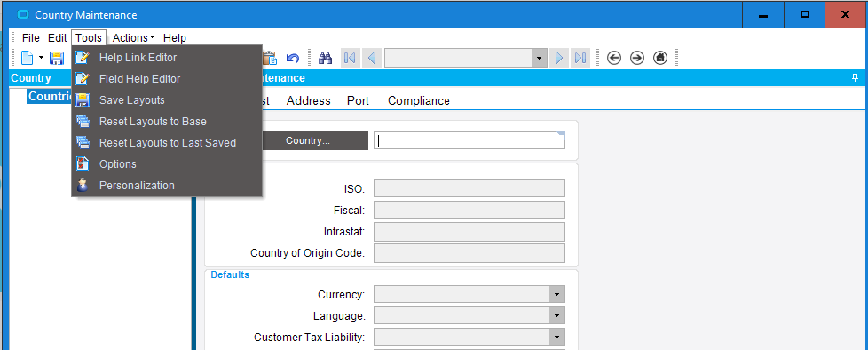Switch to the Compliance tab
The image size is (868, 350).
[419, 100]
